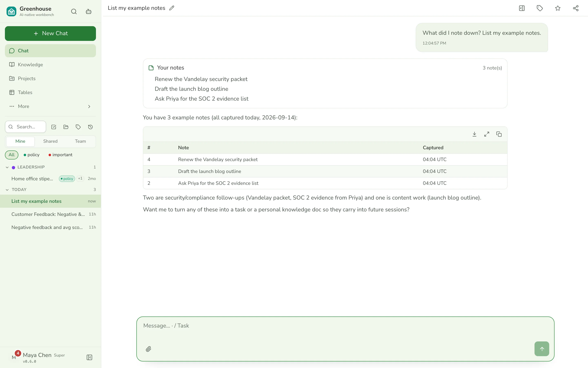Viewport: 588px width, 368px height.
Task: Star this chat as favorite
Action: click(558, 8)
